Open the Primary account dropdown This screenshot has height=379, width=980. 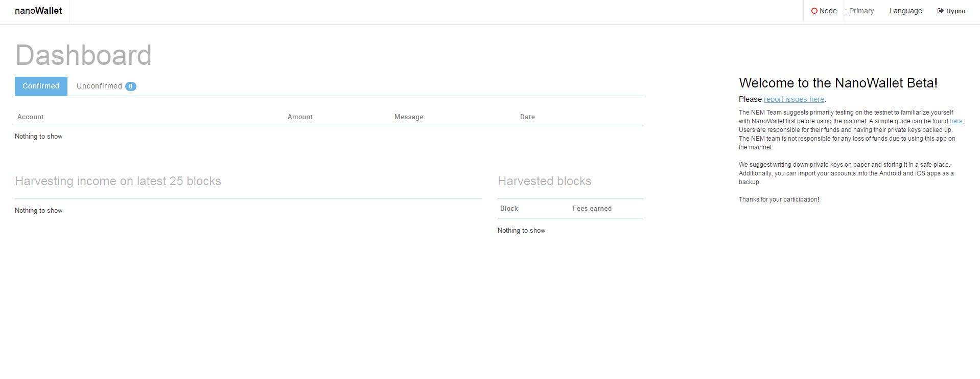[860, 11]
